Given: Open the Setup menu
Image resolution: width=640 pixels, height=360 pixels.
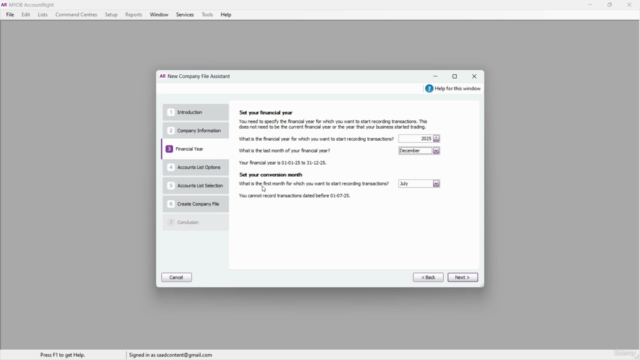Looking at the screenshot, I should (x=111, y=15).
